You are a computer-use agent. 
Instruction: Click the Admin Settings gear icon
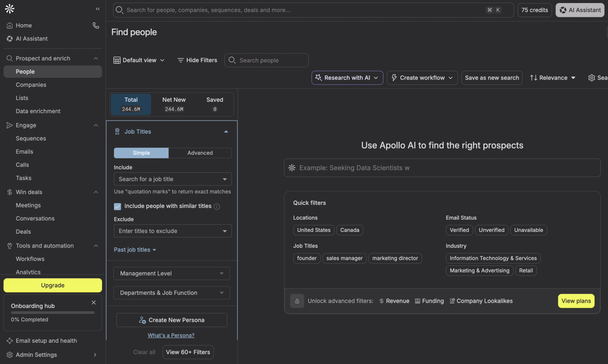click(x=9, y=355)
